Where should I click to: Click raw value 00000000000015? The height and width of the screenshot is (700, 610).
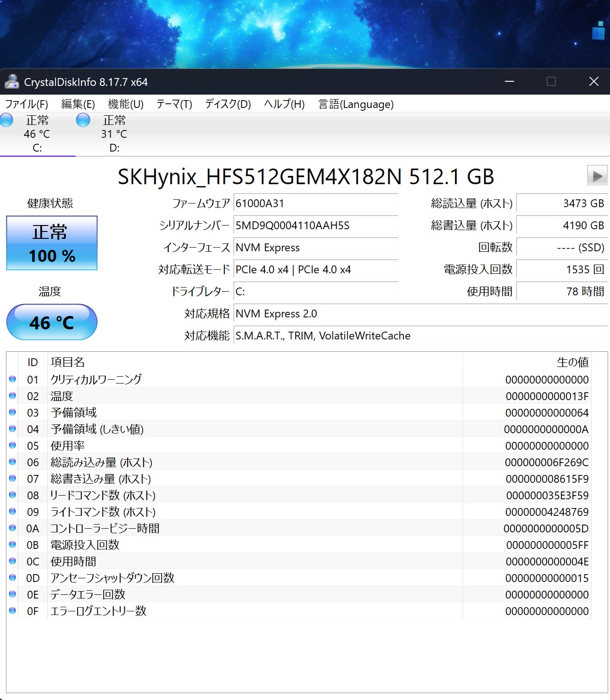(x=547, y=578)
